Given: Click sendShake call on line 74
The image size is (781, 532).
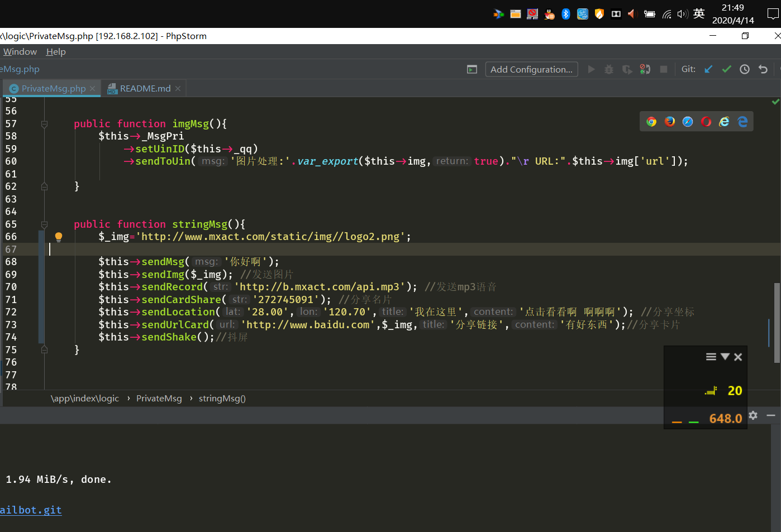Looking at the screenshot, I should pos(169,337).
